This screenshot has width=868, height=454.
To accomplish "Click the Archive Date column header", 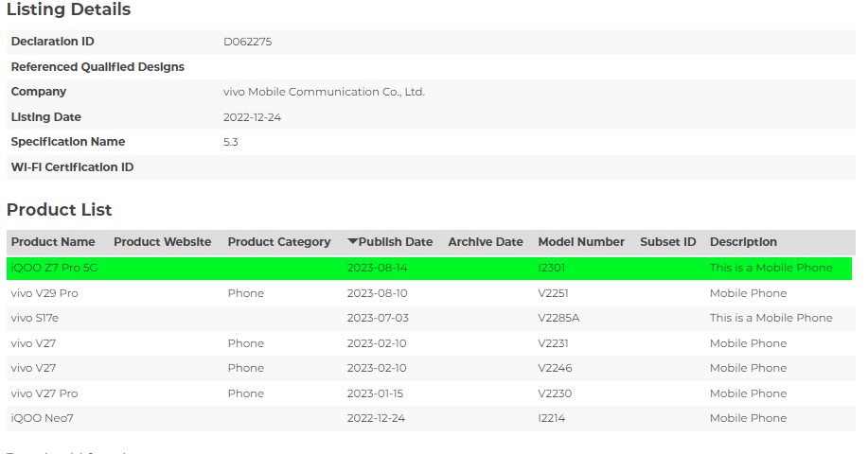I will click(x=485, y=242).
